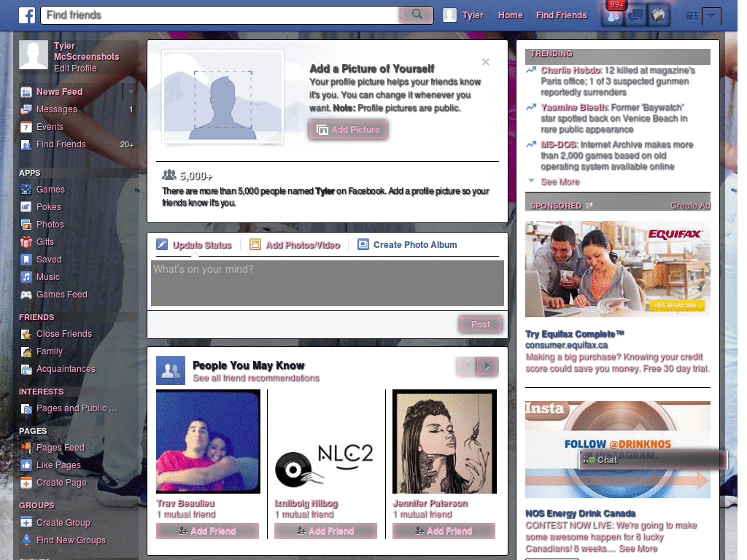Click the search magnifier button
The width and height of the screenshot is (747, 560).
click(x=417, y=15)
